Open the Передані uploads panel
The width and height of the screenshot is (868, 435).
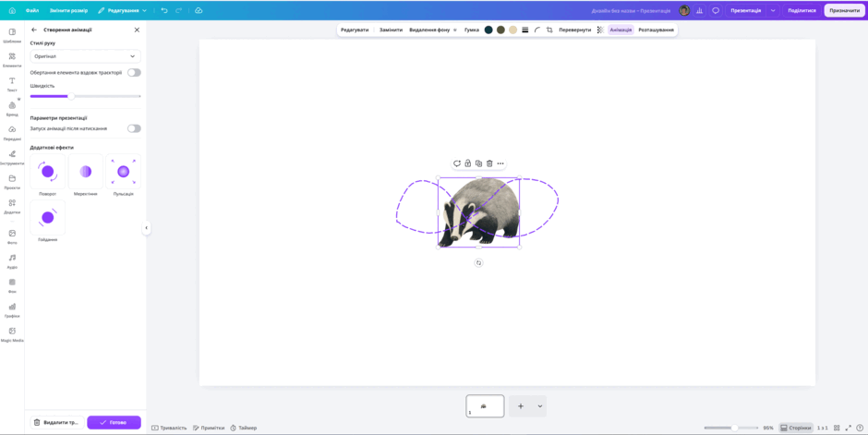(x=12, y=133)
